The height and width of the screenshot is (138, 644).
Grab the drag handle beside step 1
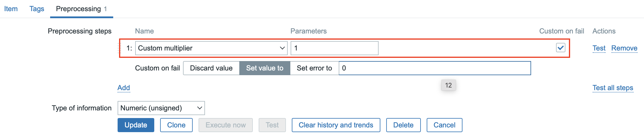point(119,48)
